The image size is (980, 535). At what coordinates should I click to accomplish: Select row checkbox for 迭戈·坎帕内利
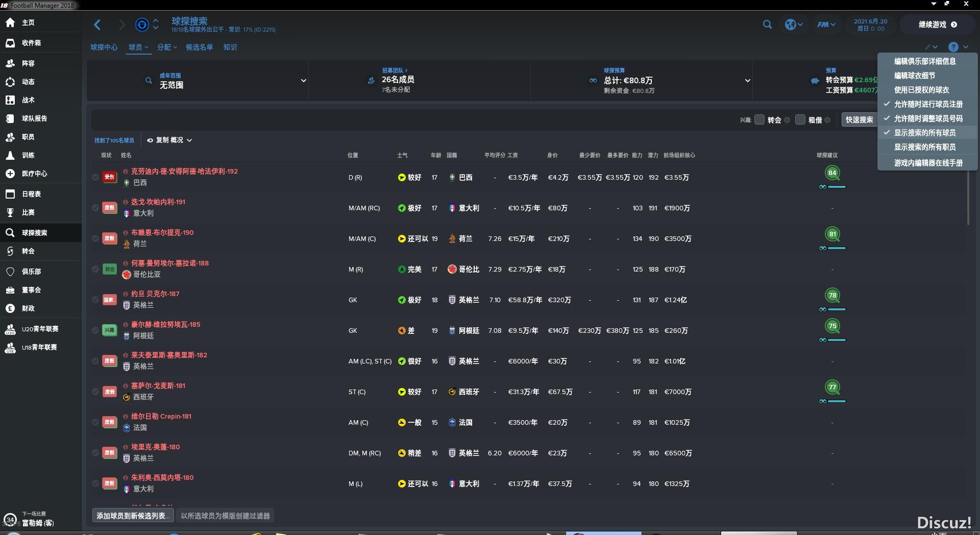[95, 208]
